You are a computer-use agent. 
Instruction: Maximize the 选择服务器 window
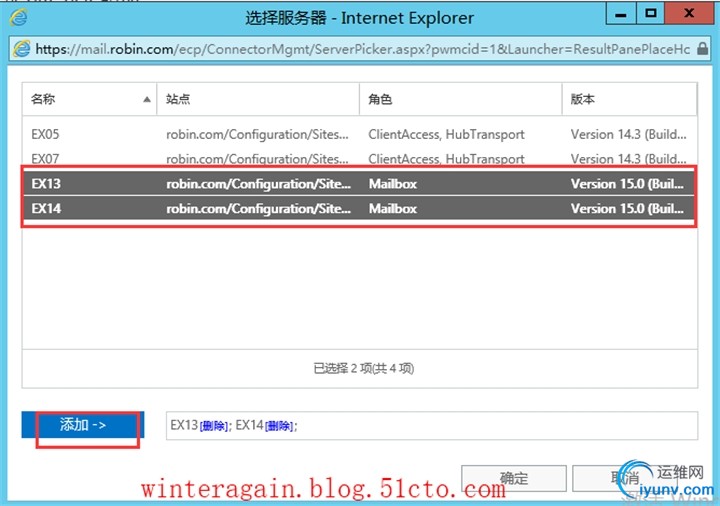(x=650, y=14)
